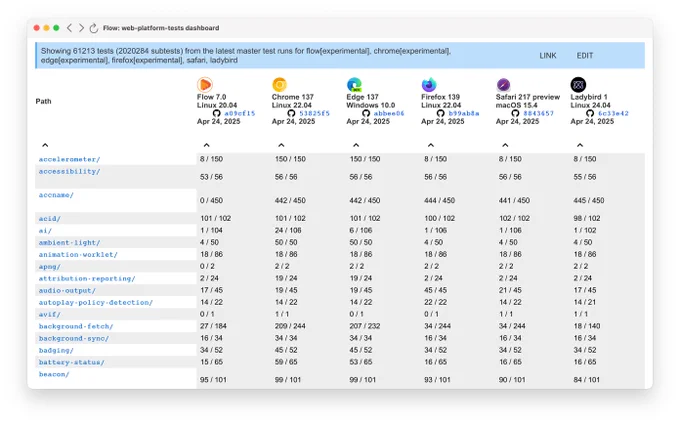
Task: Select Flow result 0 / 450 for accname
Action: pos(211,200)
